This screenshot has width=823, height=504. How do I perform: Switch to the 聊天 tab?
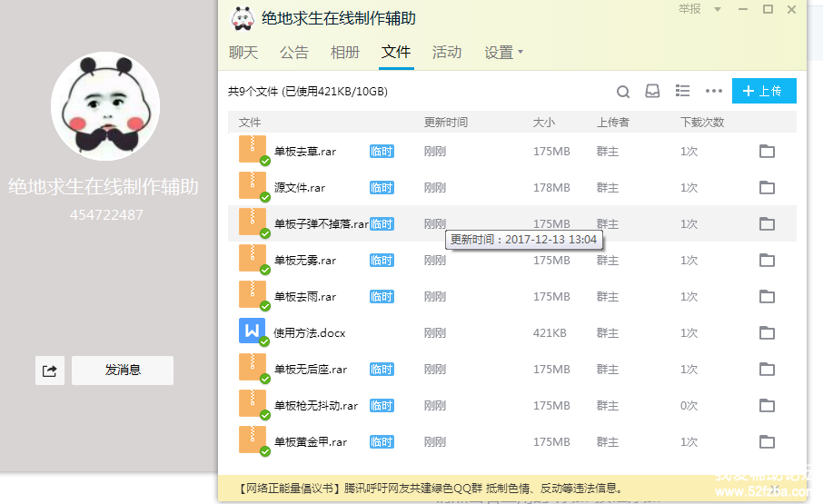tap(243, 53)
